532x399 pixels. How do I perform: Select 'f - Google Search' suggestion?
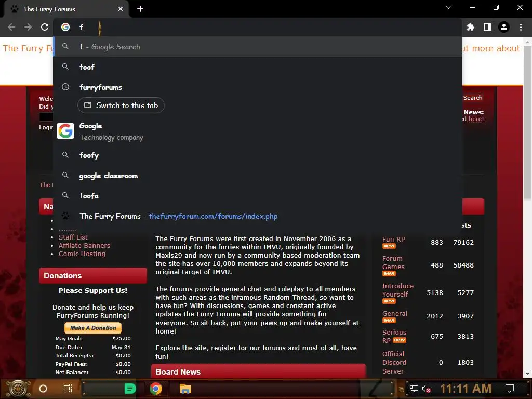coord(258,47)
